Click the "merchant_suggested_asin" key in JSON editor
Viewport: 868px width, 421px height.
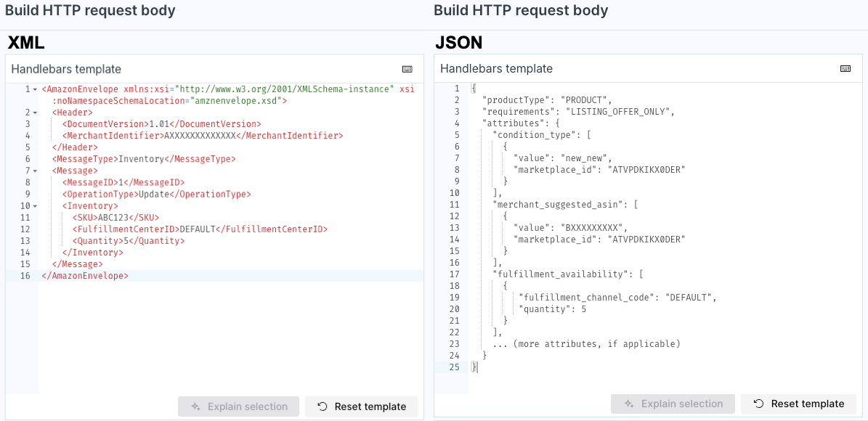560,205
